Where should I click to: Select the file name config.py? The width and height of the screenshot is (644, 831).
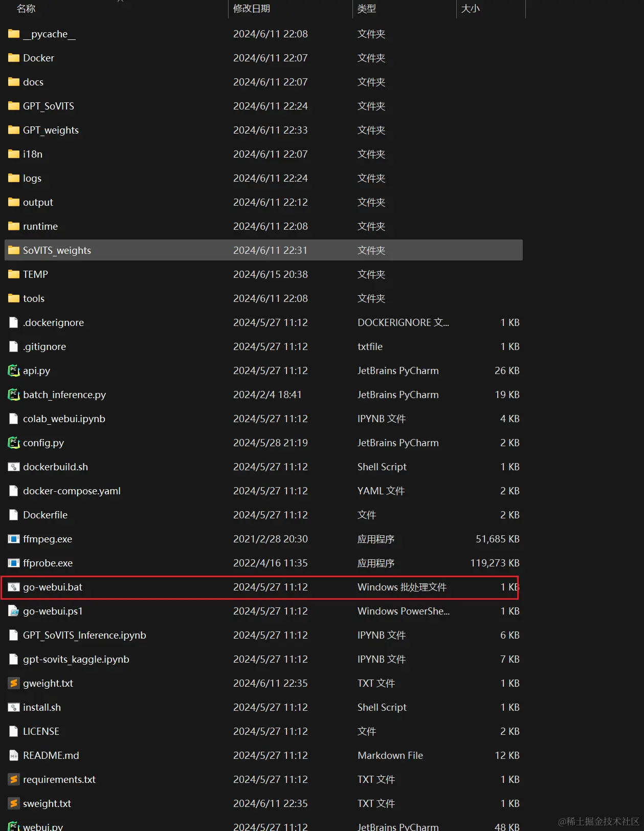pyautogui.click(x=43, y=443)
